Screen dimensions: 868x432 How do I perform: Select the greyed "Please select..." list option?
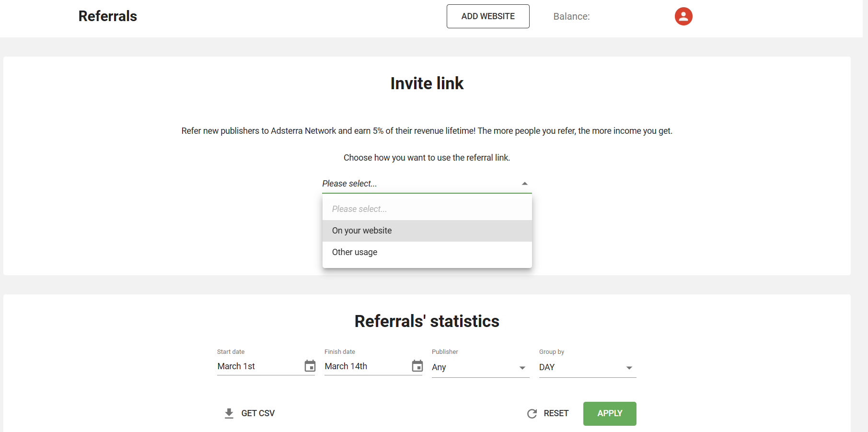359,209
